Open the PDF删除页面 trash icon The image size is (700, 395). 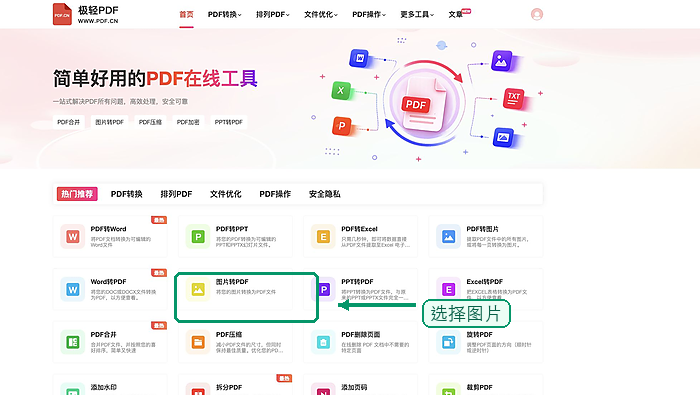pos(323,342)
